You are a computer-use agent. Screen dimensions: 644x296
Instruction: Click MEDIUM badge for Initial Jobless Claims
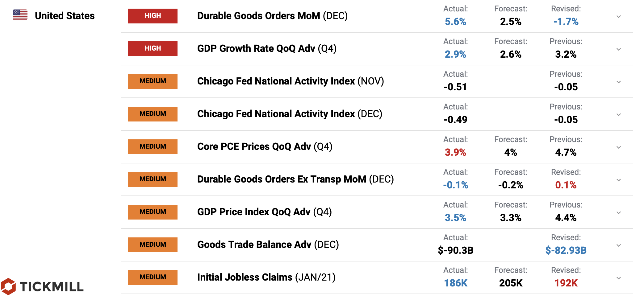pyautogui.click(x=153, y=277)
